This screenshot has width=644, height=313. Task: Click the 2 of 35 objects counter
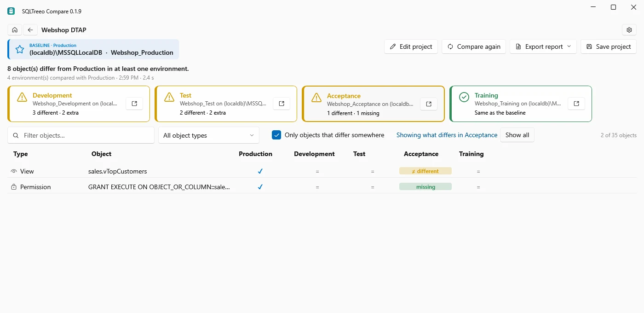[x=619, y=135]
